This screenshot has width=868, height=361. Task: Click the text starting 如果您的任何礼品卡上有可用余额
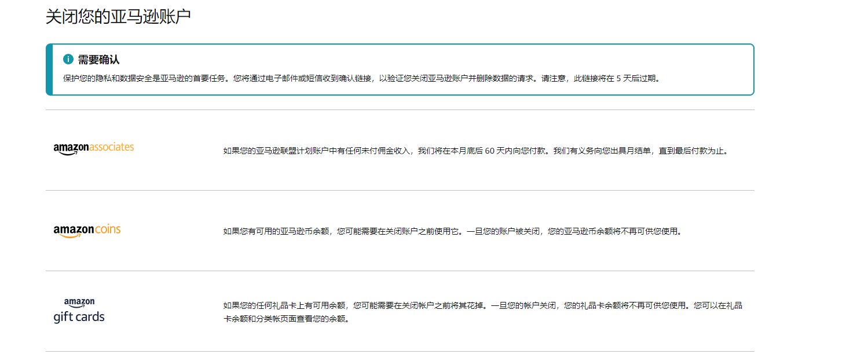pyautogui.click(x=483, y=312)
